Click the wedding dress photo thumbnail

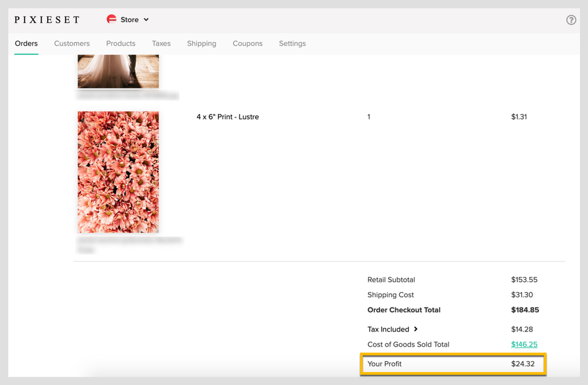118,71
